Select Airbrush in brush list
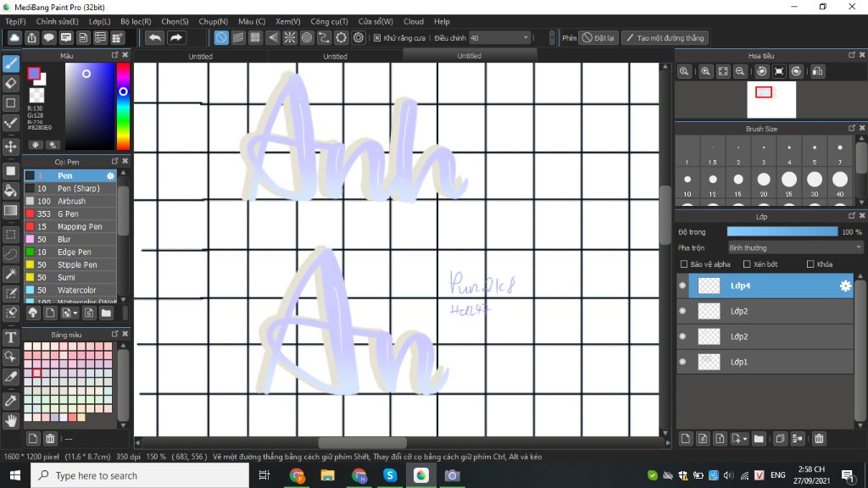Image resolution: width=868 pixels, height=488 pixels. [70, 202]
